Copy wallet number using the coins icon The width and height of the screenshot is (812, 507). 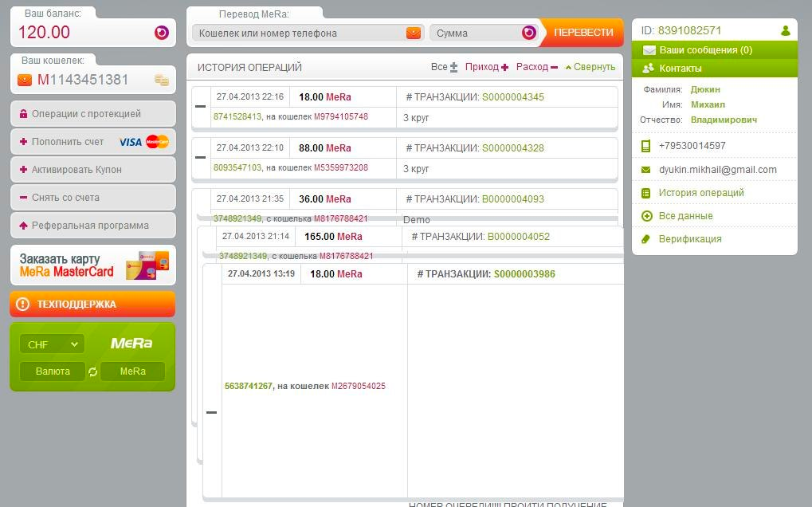(x=162, y=80)
